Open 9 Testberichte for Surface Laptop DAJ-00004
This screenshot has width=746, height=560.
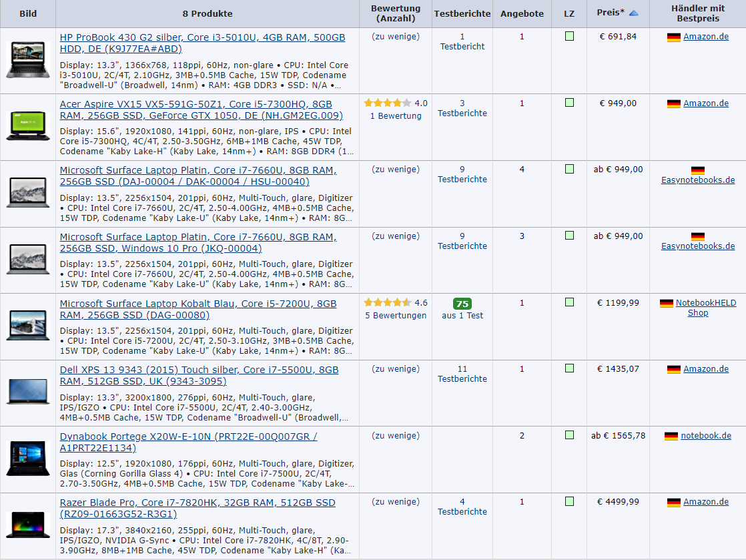(462, 174)
